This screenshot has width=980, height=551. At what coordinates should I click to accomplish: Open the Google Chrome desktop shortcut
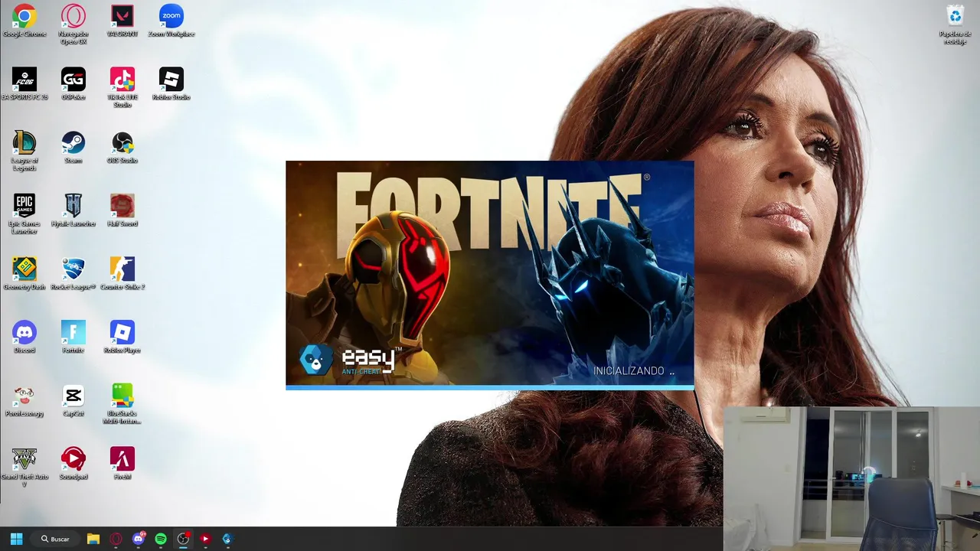24,21
